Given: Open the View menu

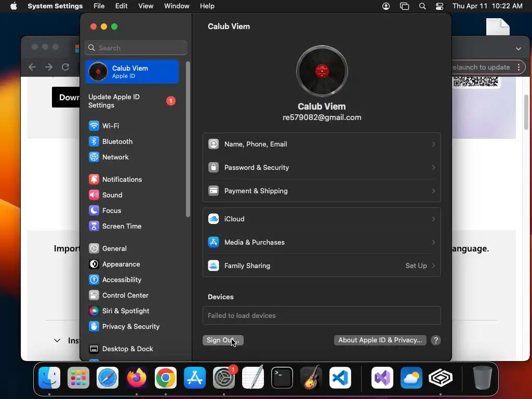Looking at the screenshot, I should coord(146,6).
